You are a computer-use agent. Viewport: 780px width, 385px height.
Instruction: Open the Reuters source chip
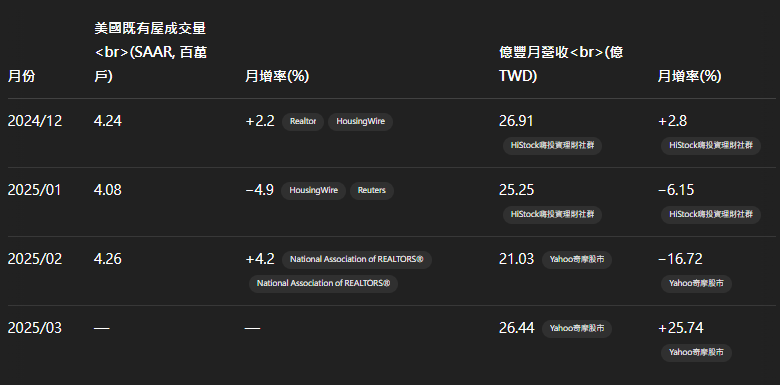(x=372, y=191)
